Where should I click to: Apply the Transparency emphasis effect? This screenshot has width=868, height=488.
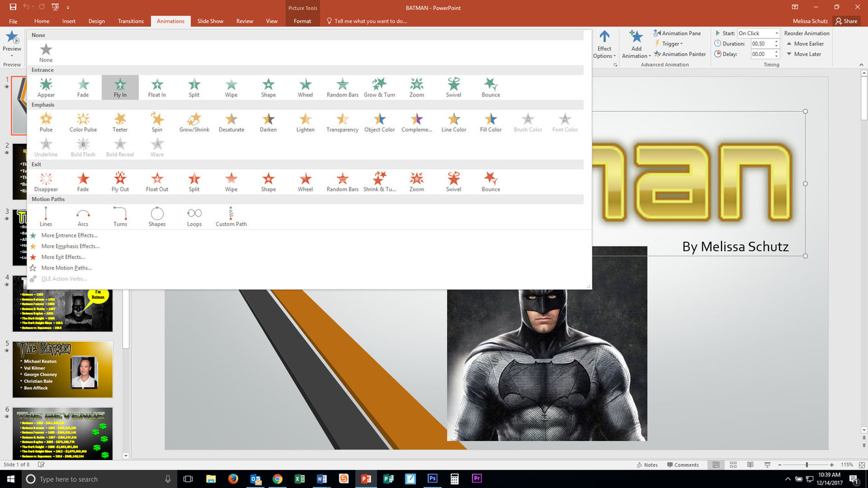click(x=342, y=122)
